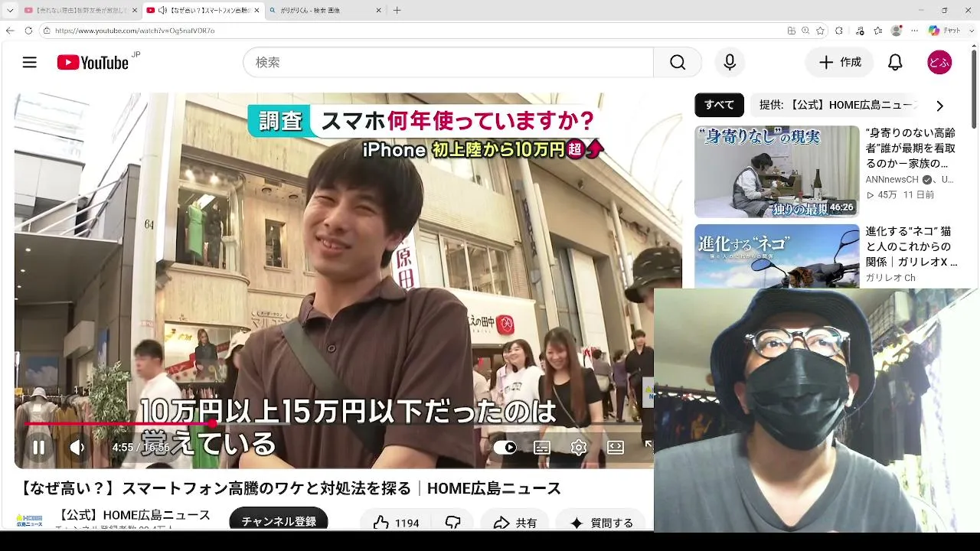The width and height of the screenshot is (980, 551).
Task: Select the すべて filter chip
Action: tap(719, 105)
